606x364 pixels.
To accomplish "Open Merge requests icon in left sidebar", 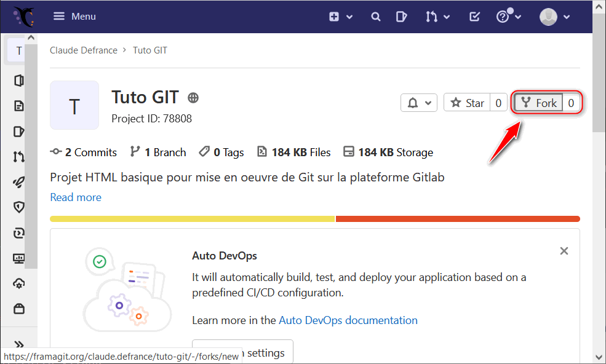I will pyautogui.click(x=18, y=157).
